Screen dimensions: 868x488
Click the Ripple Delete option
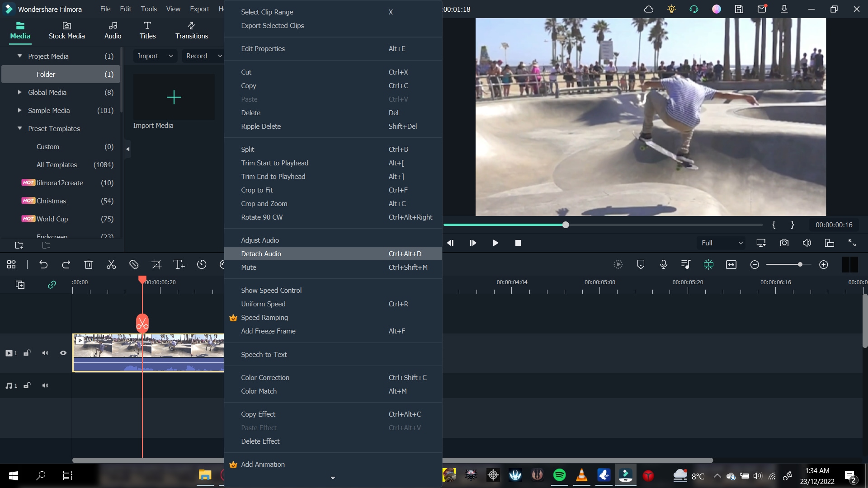(261, 127)
